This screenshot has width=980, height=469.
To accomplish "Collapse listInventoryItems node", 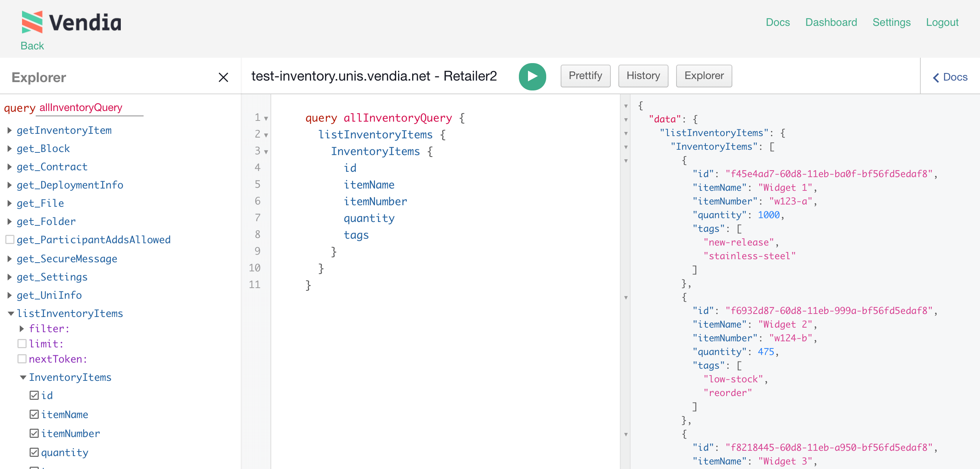I will pos(11,314).
